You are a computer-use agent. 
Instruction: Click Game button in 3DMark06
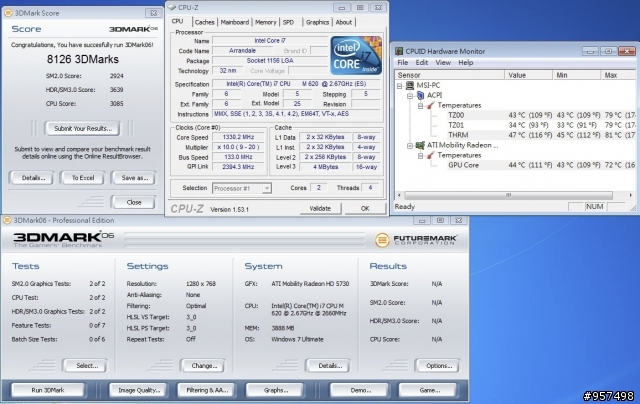(x=428, y=390)
